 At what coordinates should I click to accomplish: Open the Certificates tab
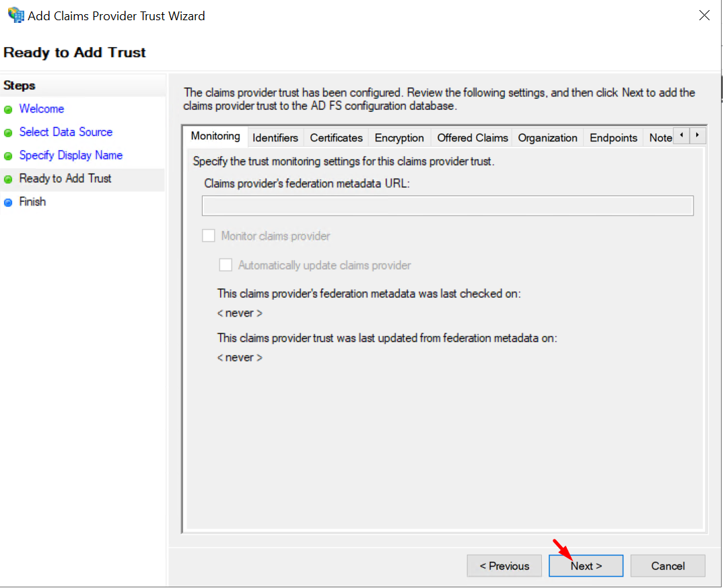336,137
